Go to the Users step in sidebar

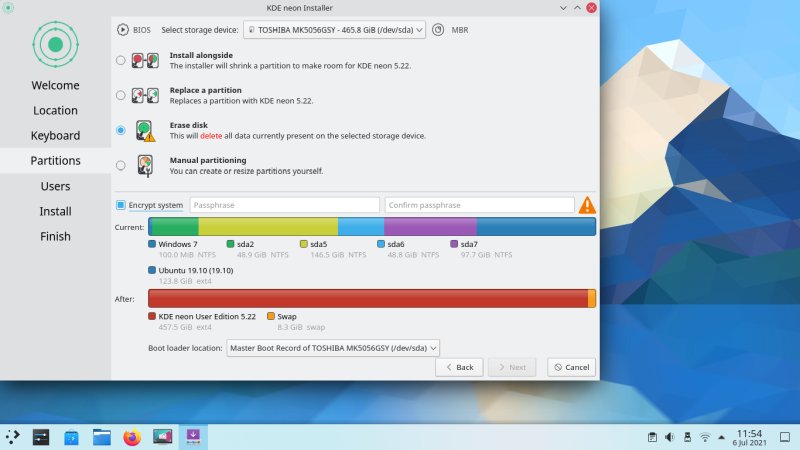coord(55,186)
